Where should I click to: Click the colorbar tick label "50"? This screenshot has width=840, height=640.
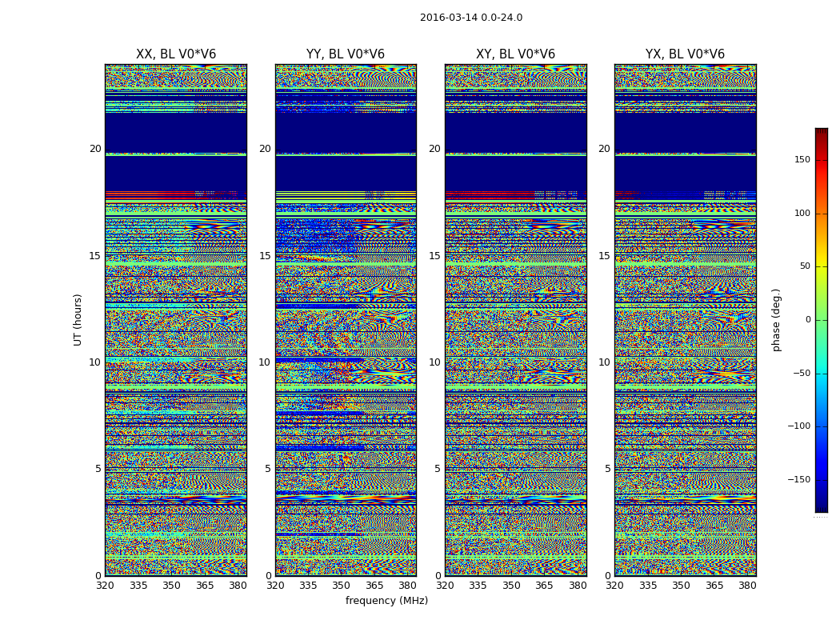(x=805, y=266)
